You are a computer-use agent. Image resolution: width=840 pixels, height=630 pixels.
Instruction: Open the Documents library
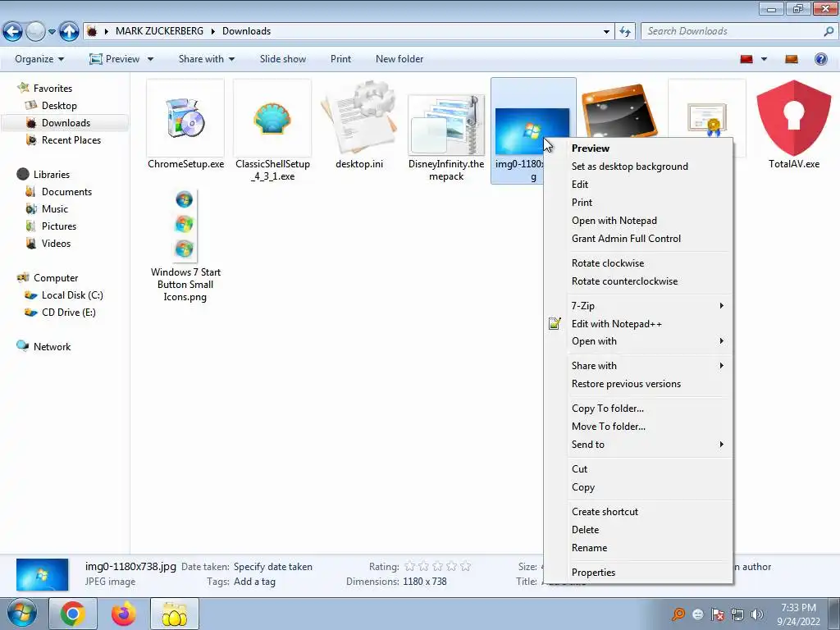point(66,192)
